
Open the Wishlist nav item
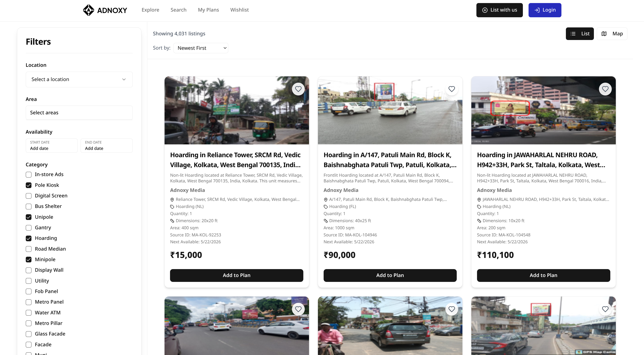pos(239,10)
